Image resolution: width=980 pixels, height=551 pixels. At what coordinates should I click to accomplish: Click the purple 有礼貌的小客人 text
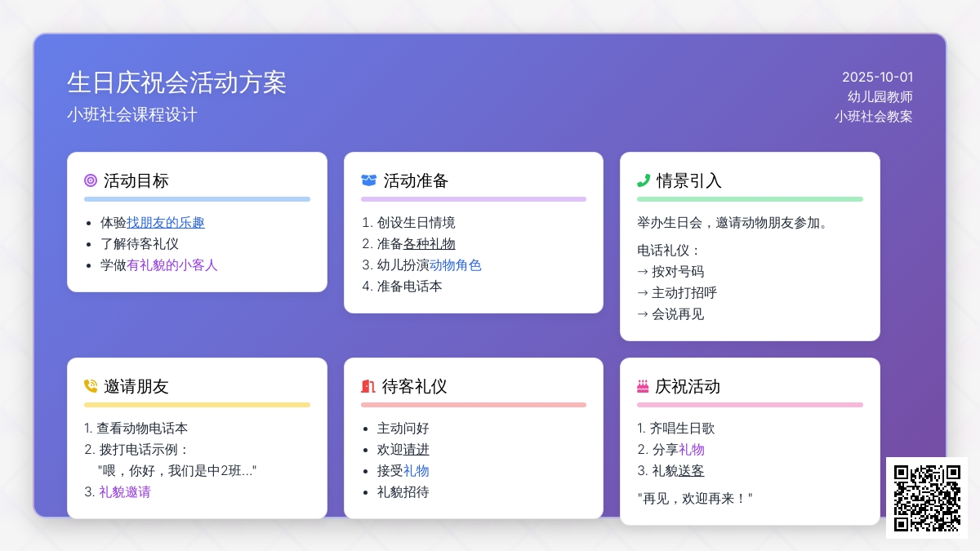click(172, 264)
